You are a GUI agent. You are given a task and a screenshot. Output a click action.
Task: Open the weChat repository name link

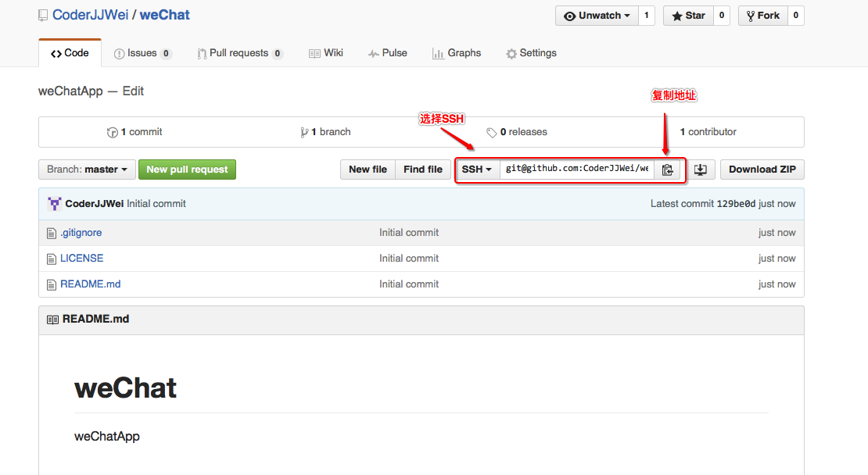tap(164, 15)
